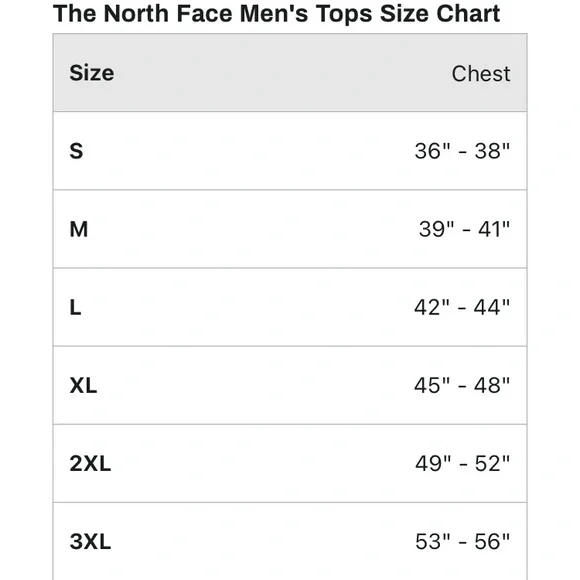
Task: Click the 49" - 52" chest measurement
Action: pyautogui.click(x=463, y=463)
